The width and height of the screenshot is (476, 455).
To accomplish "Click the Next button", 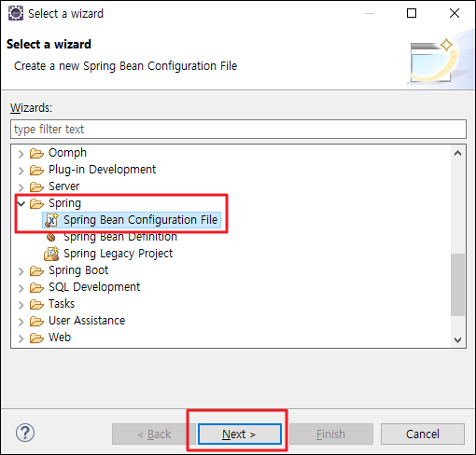I will (x=240, y=434).
